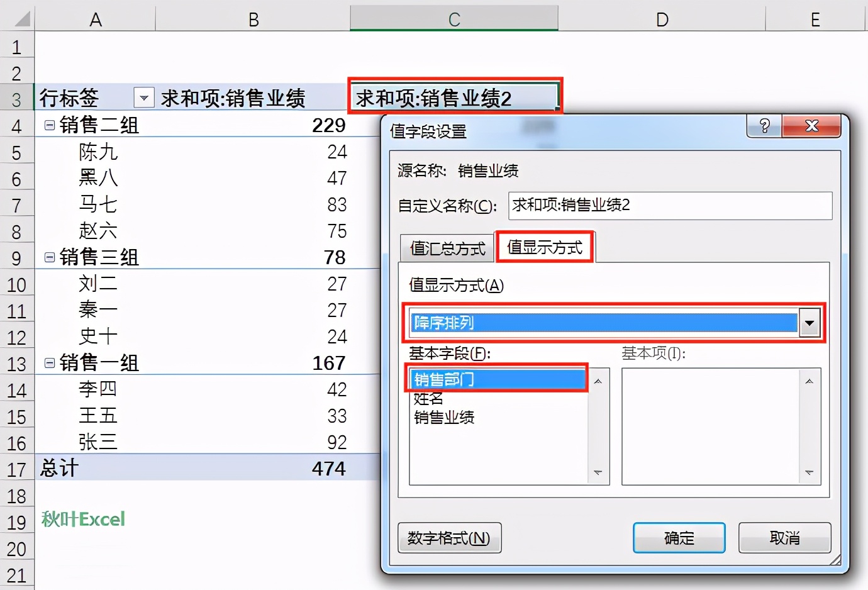868x590 pixels.
Task: Select the 降序排列 combo box value
Action: (604, 323)
